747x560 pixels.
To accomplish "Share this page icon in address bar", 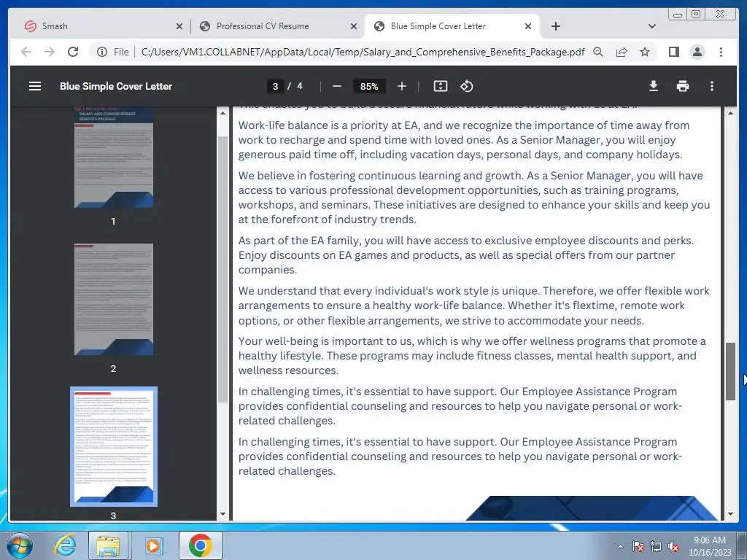I will (622, 52).
